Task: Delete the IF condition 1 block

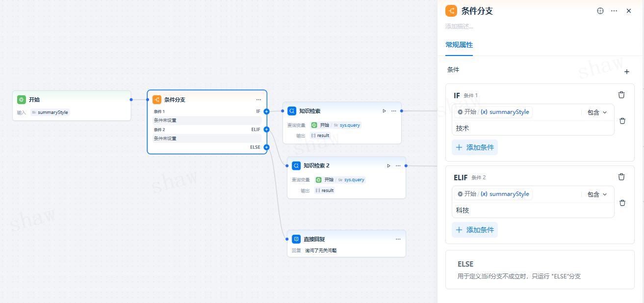Action: pos(621,95)
